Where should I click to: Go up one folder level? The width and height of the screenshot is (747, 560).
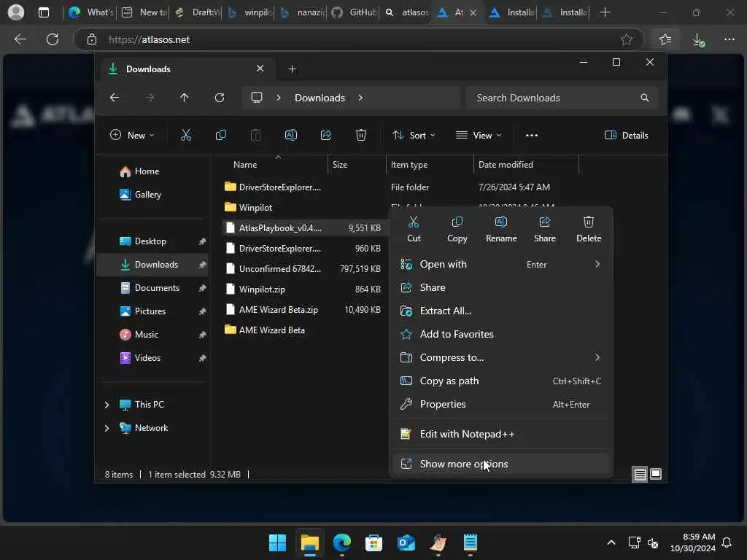[185, 98]
